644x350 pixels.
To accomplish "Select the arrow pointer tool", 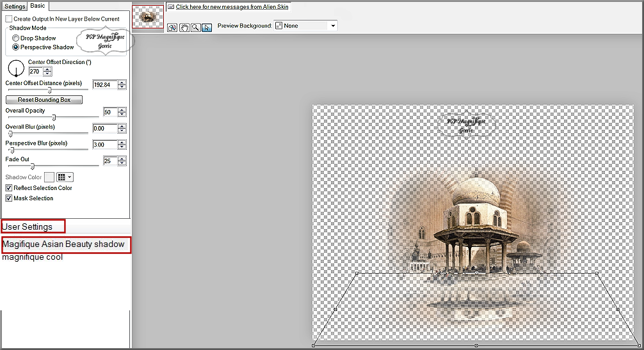I will pyautogui.click(x=206, y=27).
